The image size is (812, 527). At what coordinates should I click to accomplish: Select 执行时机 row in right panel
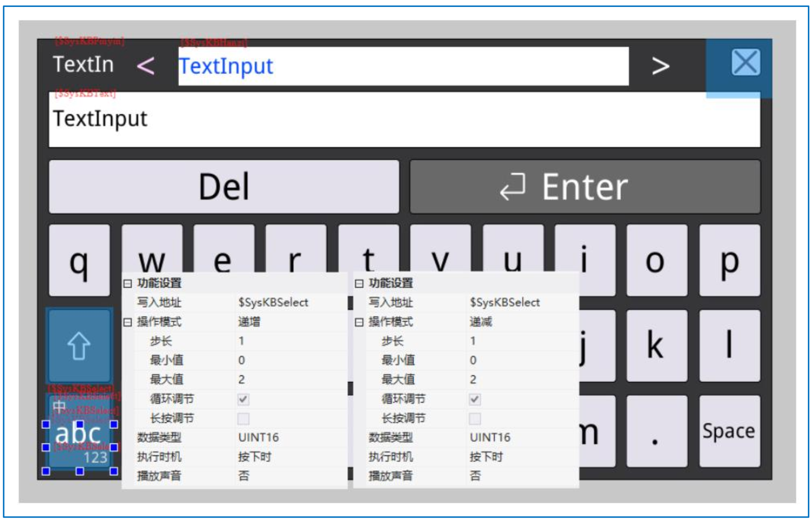pos(486,457)
